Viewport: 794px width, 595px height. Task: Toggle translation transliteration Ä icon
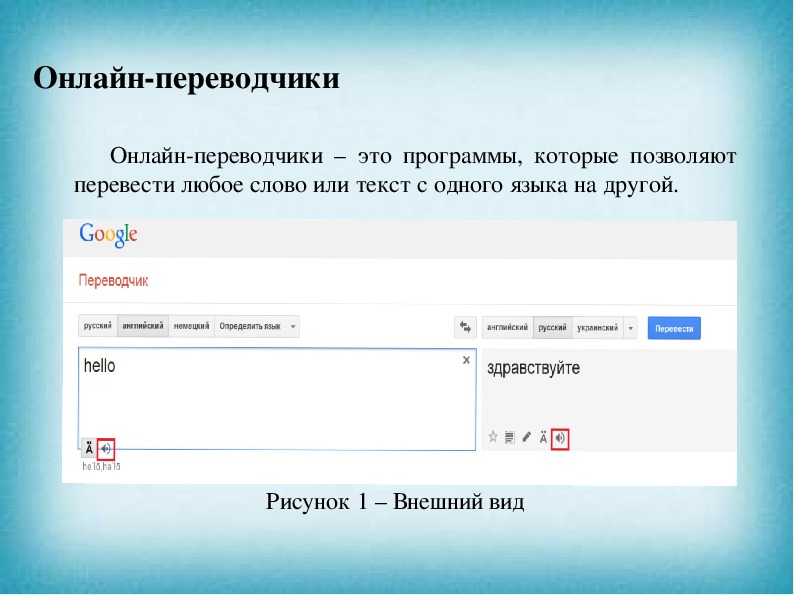(x=543, y=438)
